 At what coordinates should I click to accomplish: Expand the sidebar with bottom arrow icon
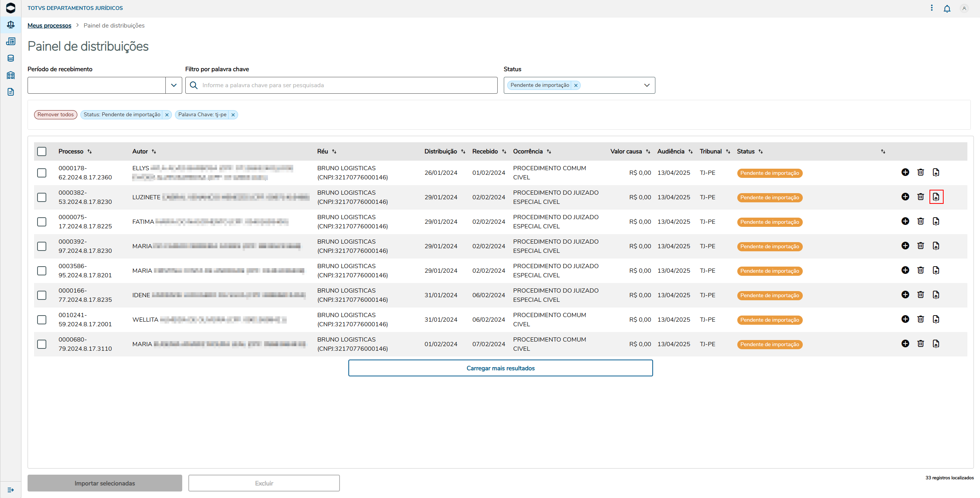coord(11,490)
